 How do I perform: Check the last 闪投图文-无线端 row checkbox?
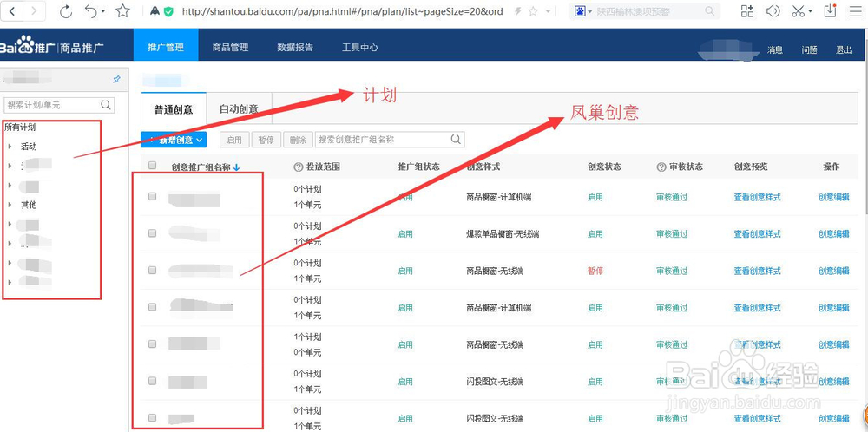click(153, 417)
